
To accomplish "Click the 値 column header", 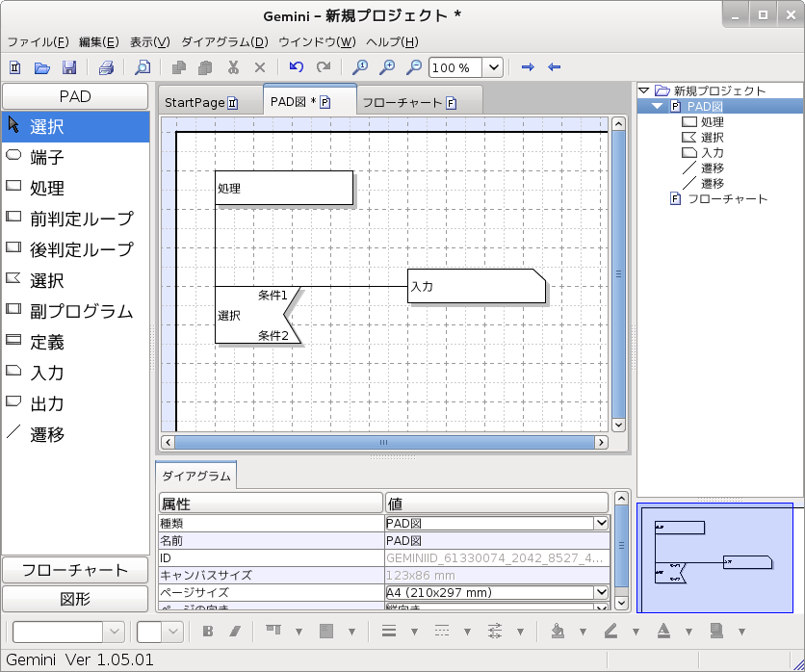I will (x=497, y=504).
